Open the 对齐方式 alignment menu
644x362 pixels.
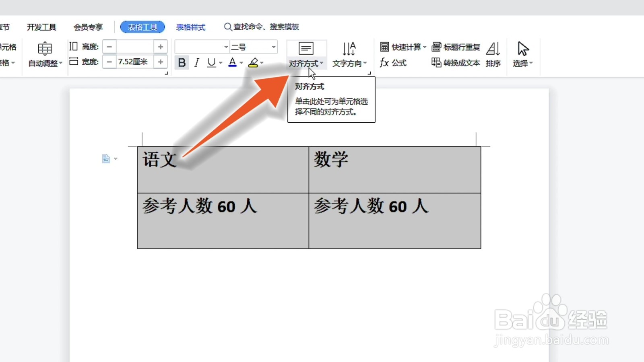306,55
